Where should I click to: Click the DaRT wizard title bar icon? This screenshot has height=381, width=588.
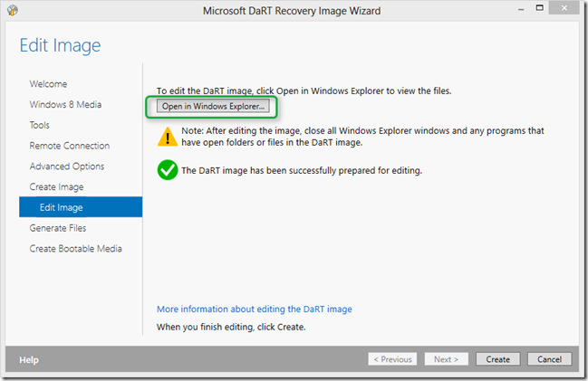point(13,10)
